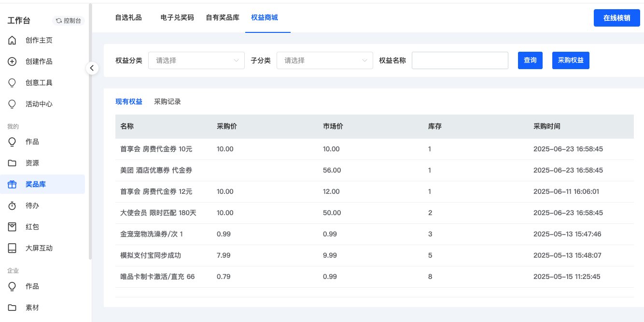This screenshot has height=322, width=644.
Task: Click the 查询 button
Action: tap(530, 60)
